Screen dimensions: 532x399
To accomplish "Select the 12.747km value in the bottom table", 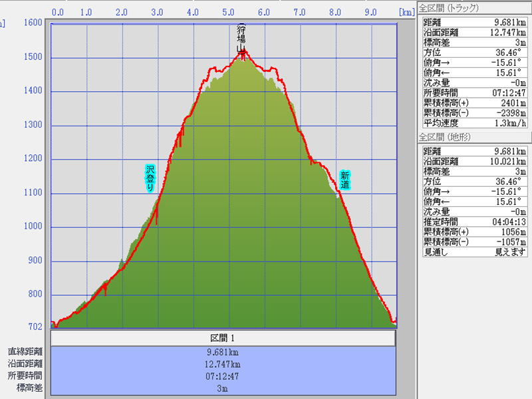I will coord(223,364).
